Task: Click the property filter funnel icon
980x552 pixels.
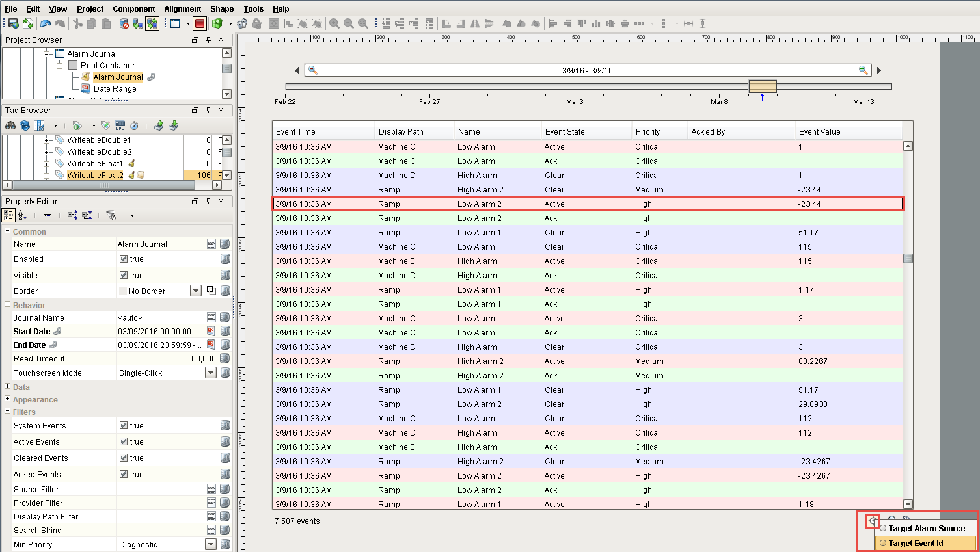Action: click(x=111, y=216)
